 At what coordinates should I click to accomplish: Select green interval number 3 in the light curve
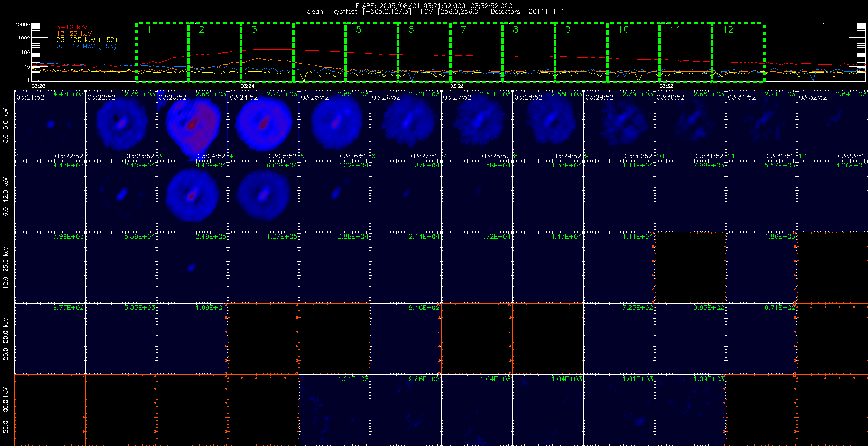[x=267, y=52]
